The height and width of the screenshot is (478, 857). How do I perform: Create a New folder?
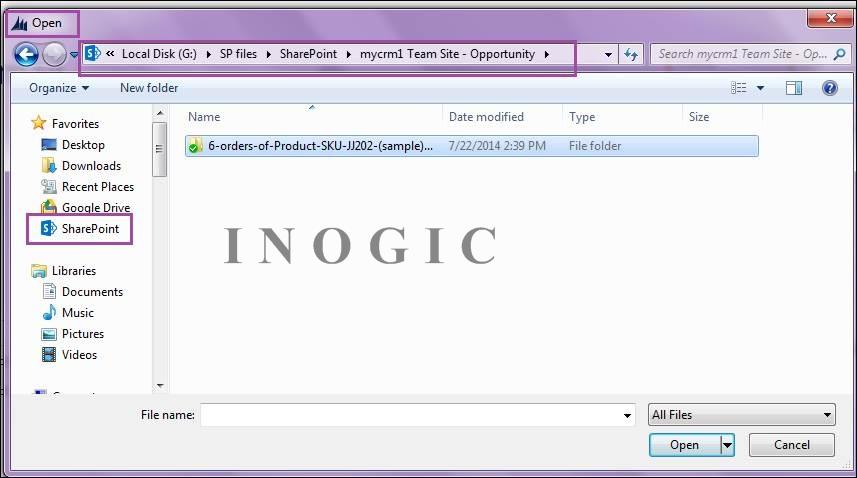149,88
